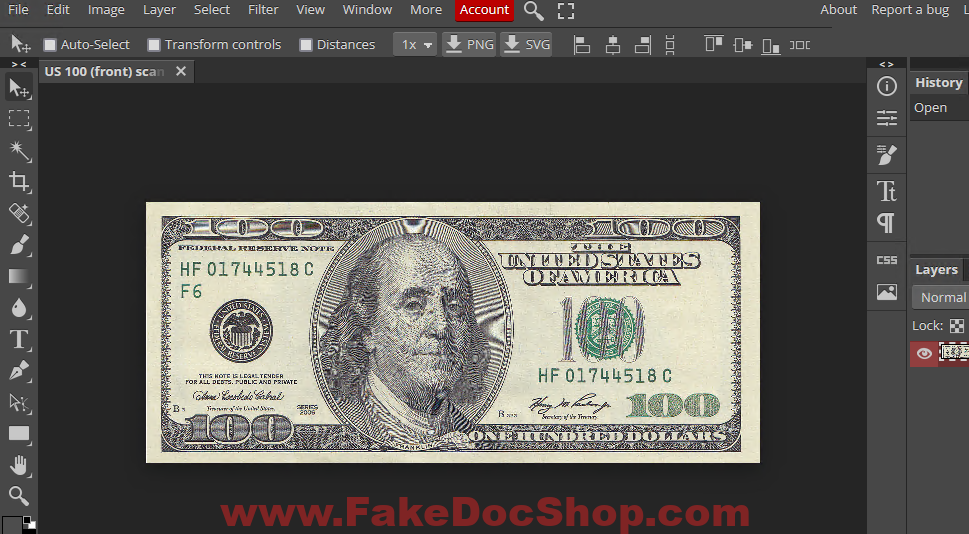Collapse the left toolbar with arrows

[x=19, y=64]
